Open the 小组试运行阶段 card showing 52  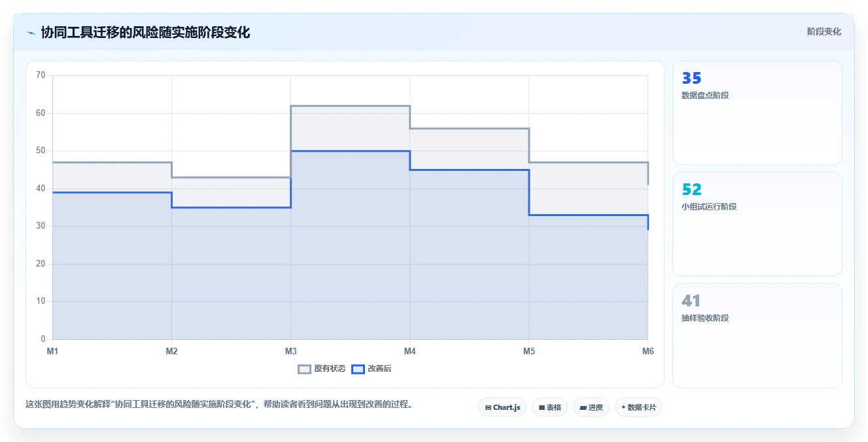click(x=757, y=224)
